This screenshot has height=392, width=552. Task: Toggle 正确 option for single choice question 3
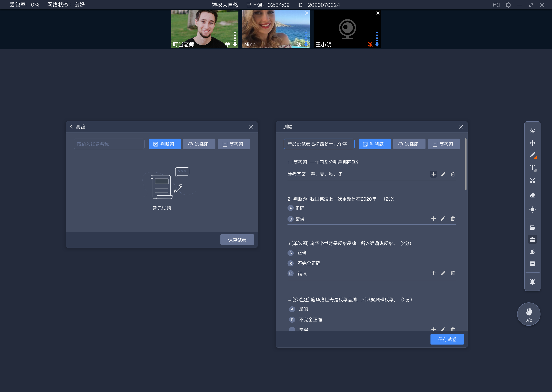[x=290, y=252]
